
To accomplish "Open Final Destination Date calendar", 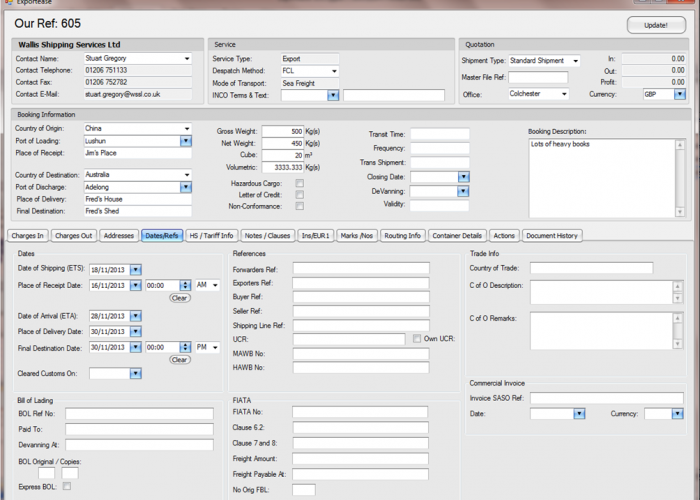I will (136, 347).
